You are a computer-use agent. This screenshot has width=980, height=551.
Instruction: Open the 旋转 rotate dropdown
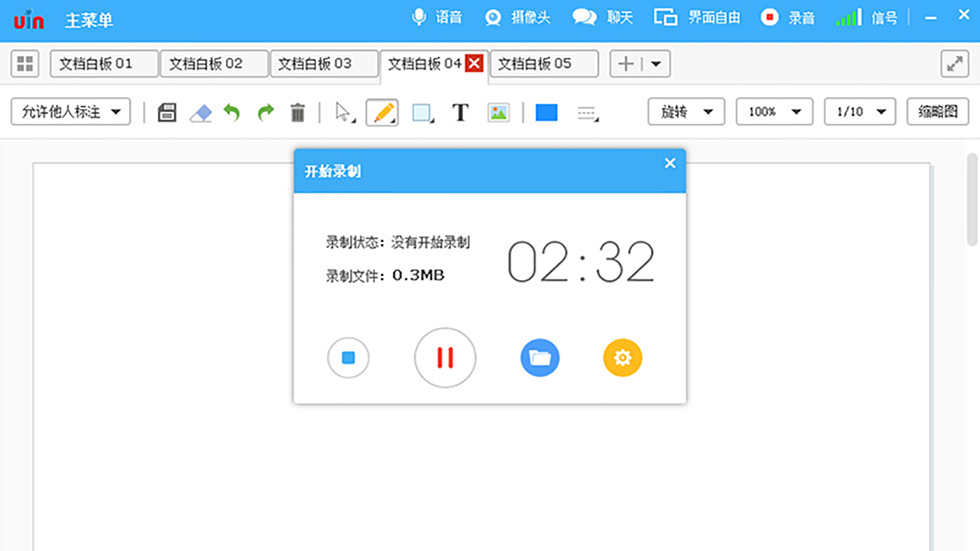[686, 112]
